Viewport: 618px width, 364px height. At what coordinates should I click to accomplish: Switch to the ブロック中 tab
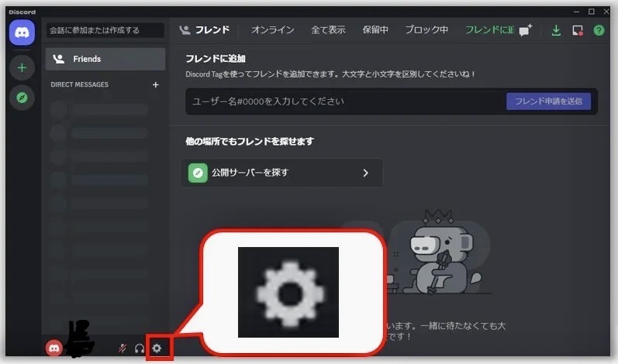[426, 30]
